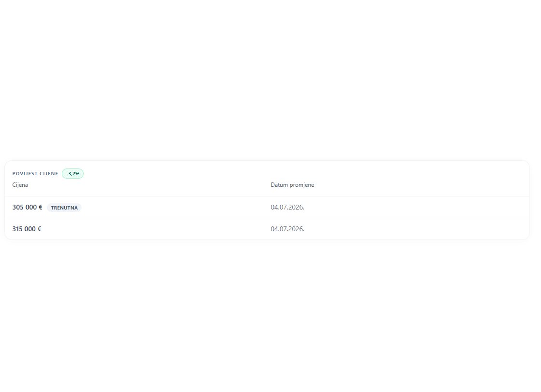The image size is (541, 392).
Task: Click the date in the TRENUTNA price row
Action: 287,207
